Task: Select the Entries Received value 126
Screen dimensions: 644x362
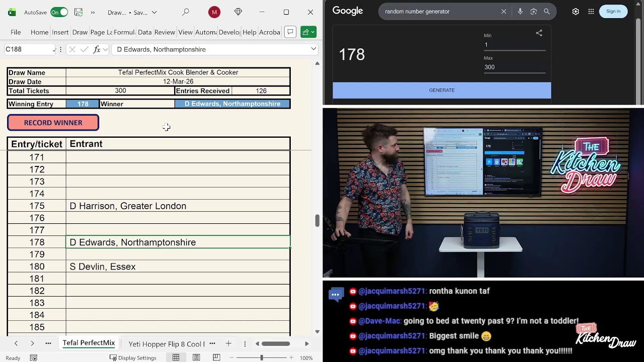Action: pyautogui.click(x=261, y=91)
